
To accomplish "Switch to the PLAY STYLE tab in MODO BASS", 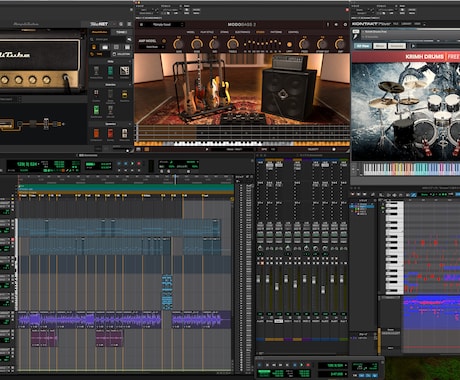I will [207, 32].
